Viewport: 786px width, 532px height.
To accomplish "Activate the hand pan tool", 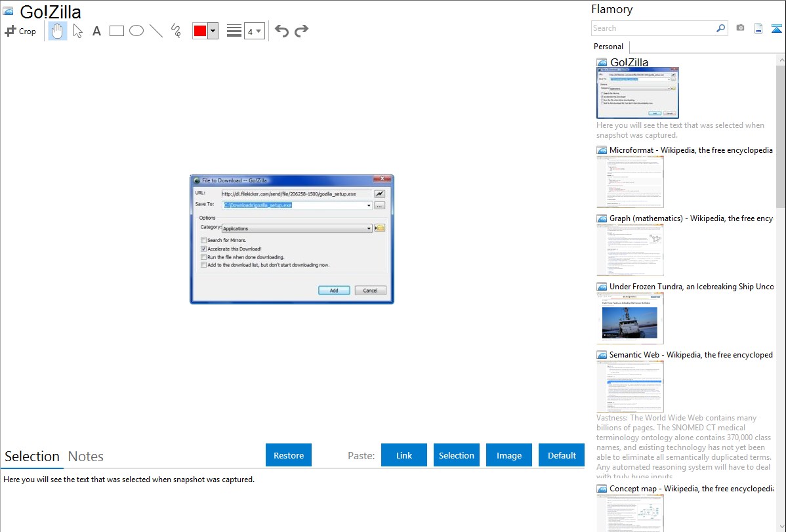I will 58,31.
